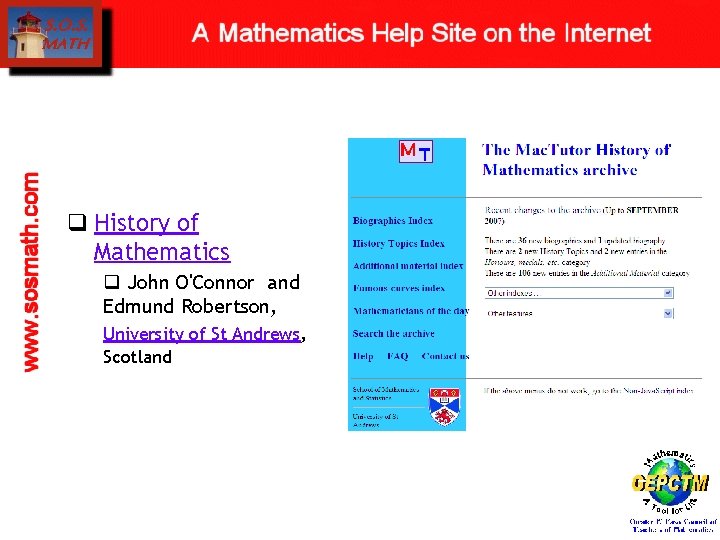Open Mathematicians of the day link

tap(411, 311)
